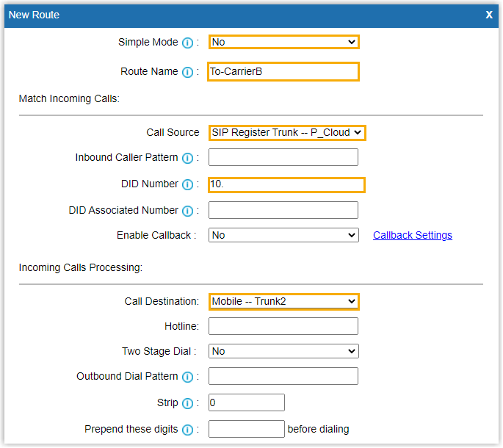Click the Inbound Caller Pattern info icon
Viewport: 503px width, 448px height.
pyautogui.click(x=187, y=158)
